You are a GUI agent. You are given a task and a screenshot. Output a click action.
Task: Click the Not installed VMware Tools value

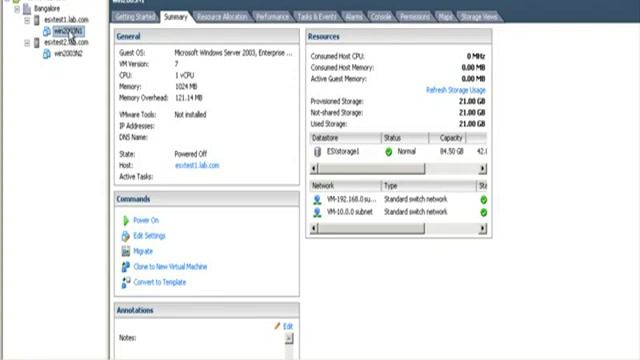(190, 115)
